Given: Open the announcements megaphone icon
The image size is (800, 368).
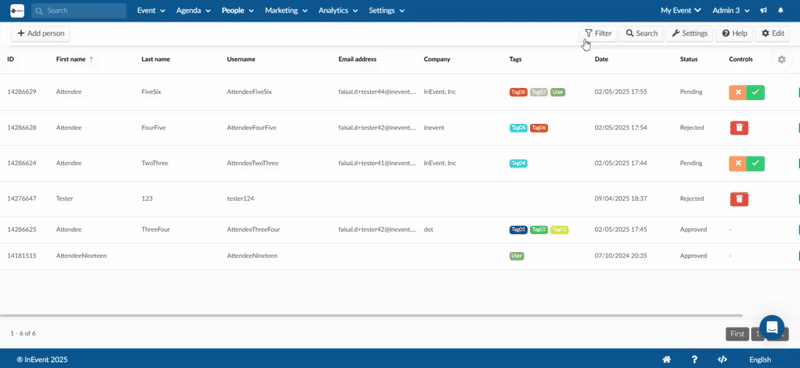Looking at the screenshot, I should coord(764,10).
